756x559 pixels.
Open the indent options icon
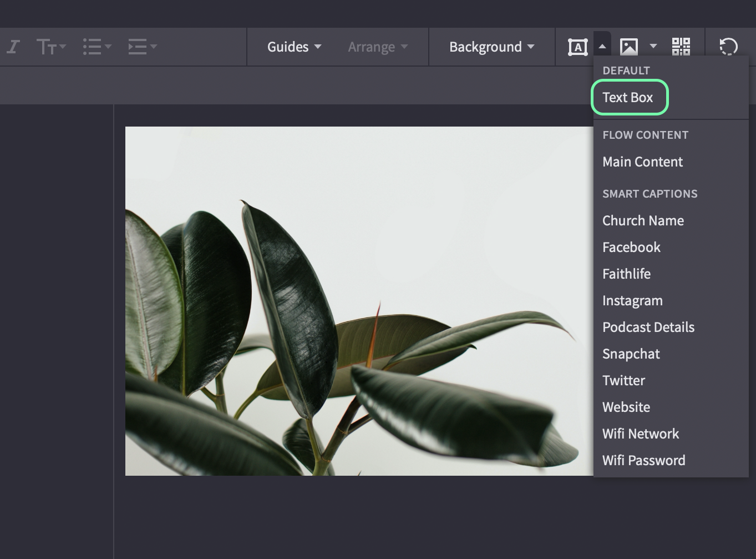pyautogui.click(x=143, y=47)
